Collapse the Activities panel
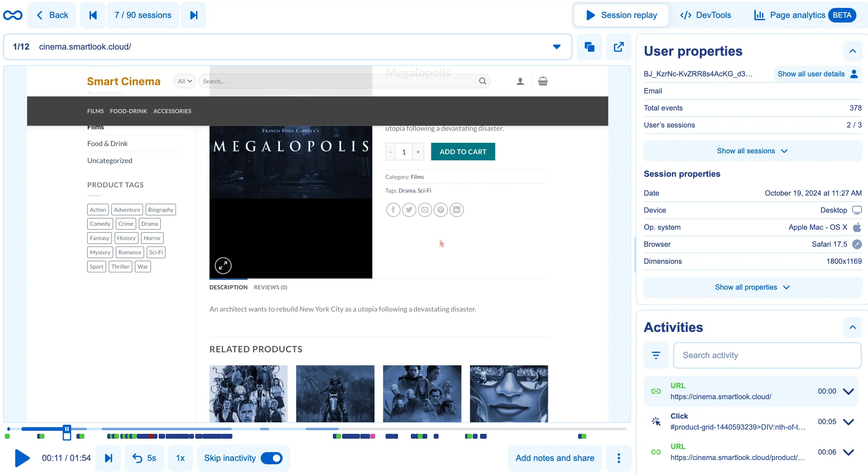This screenshot has width=868, height=474. coord(852,327)
